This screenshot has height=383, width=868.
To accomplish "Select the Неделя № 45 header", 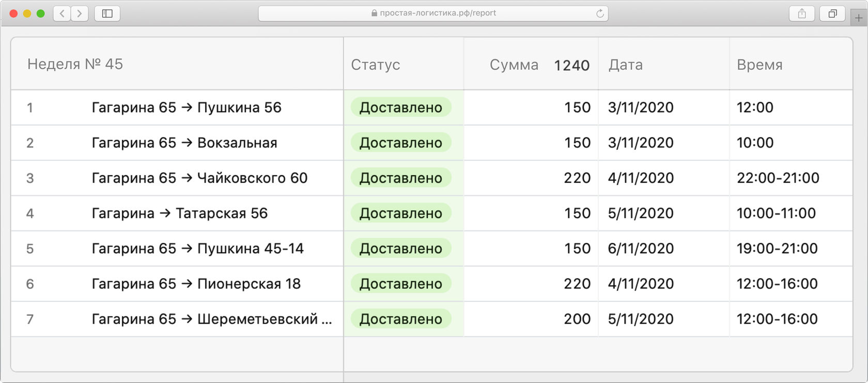I will point(75,64).
